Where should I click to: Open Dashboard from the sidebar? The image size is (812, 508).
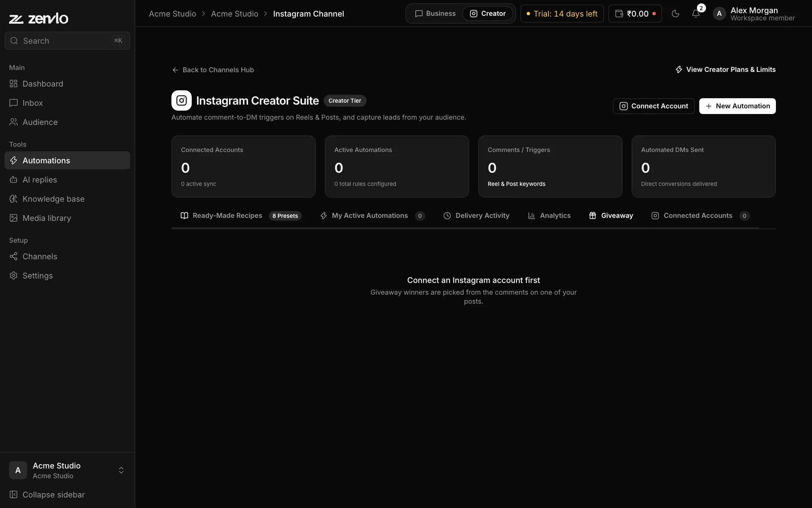click(x=67, y=84)
